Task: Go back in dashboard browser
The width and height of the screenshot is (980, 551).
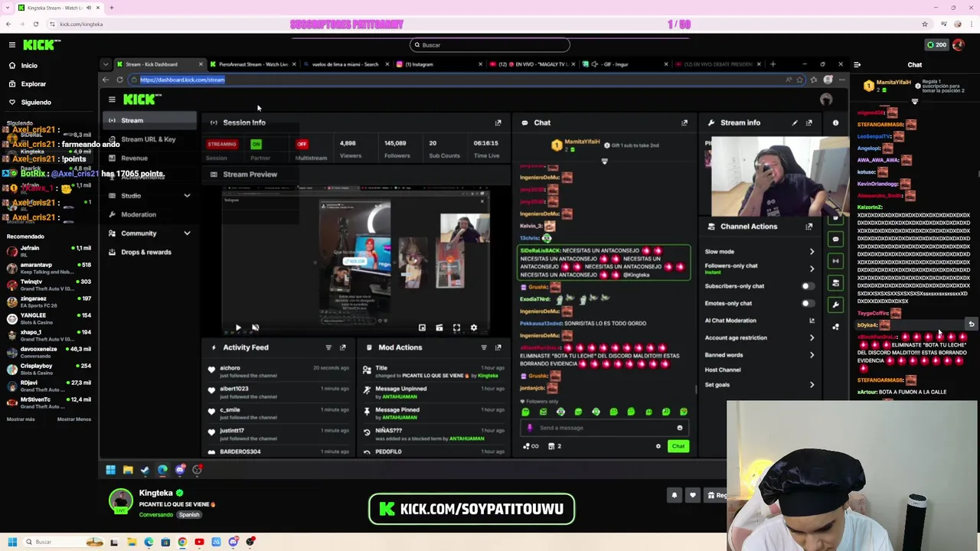Action: 106,80
